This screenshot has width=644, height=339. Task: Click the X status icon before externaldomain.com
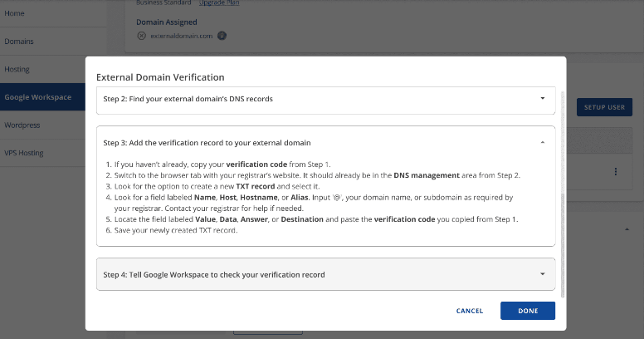tap(141, 36)
